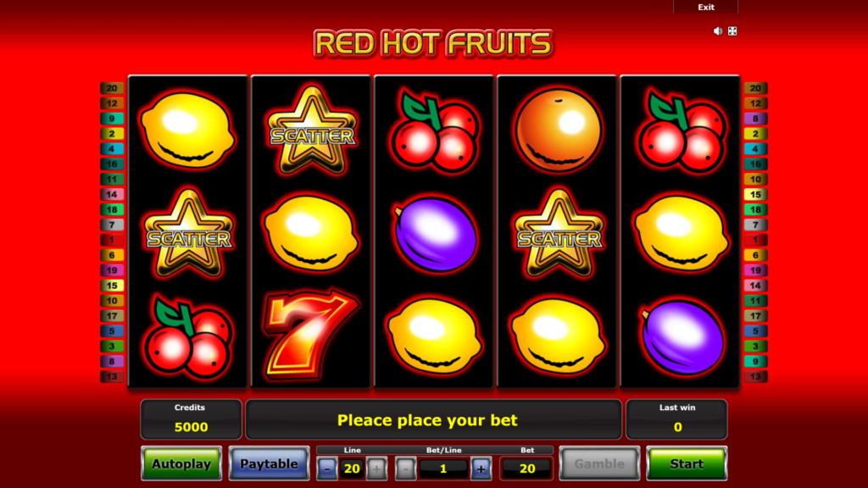Screen dimensions: 868x488
Task: Mute sound with the speaker icon
Action: click(x=717, y=31)
